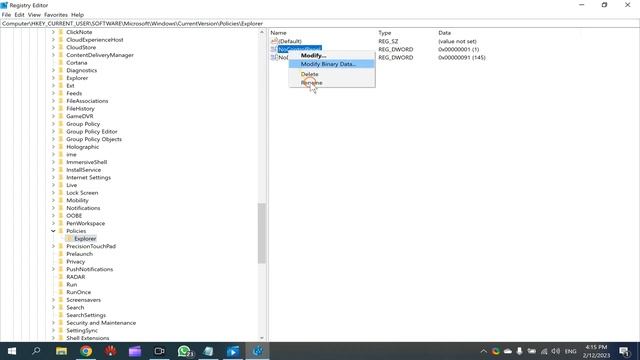Screen dimensions: 640x360
Task: Open File Explorer from the taskbar
Action: 61,351
